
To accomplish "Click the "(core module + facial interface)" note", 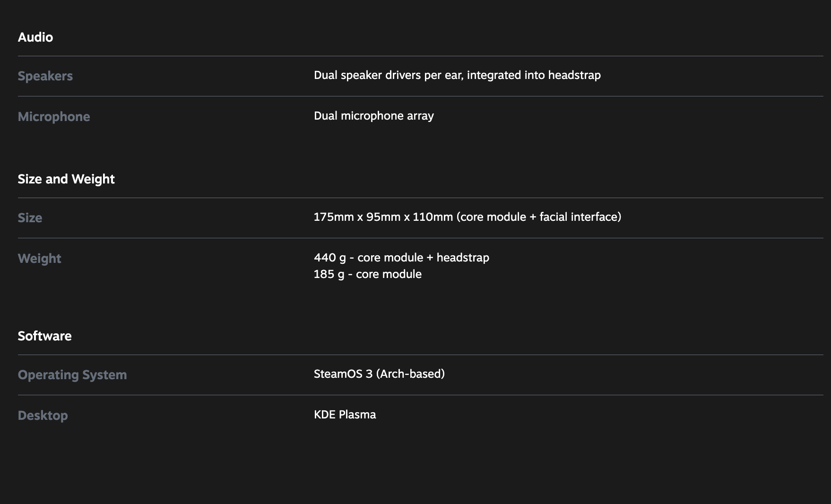I will click(x=539, y=217).
